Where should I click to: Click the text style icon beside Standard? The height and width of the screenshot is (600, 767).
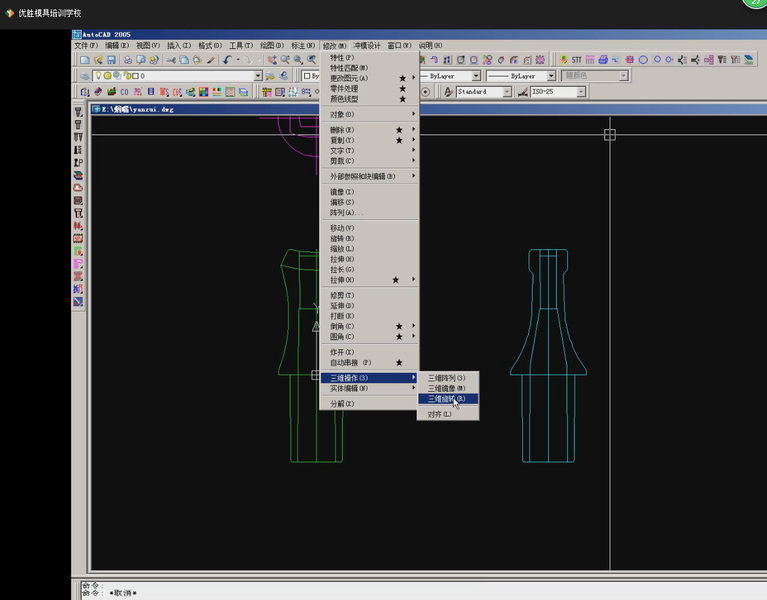[448, 91]
